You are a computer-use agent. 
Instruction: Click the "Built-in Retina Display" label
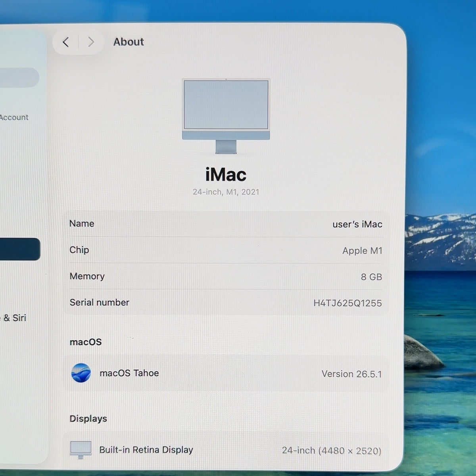point(146,450)
